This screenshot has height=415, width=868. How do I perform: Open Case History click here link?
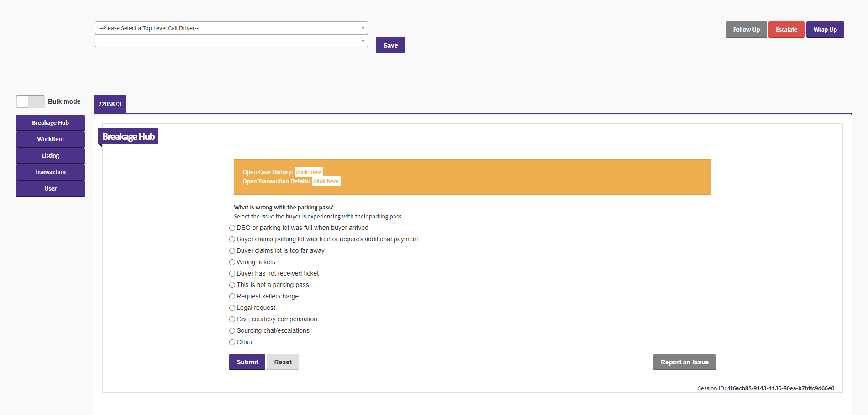tap(309, 172)
